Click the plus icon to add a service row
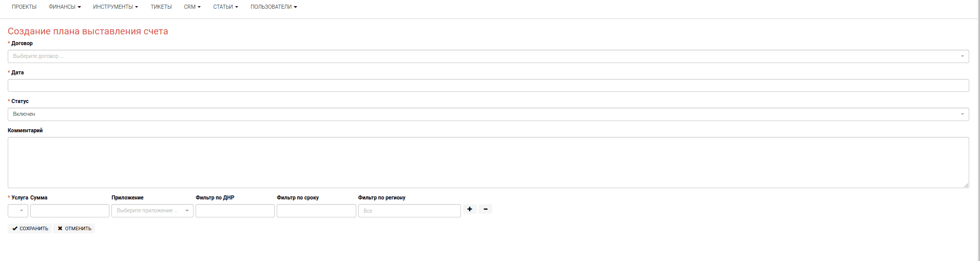This screenshot has width=980, height=261. 469,209
